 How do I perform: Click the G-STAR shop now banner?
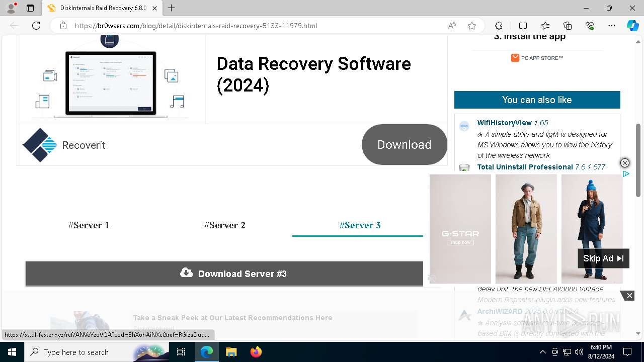coord(460,229)
